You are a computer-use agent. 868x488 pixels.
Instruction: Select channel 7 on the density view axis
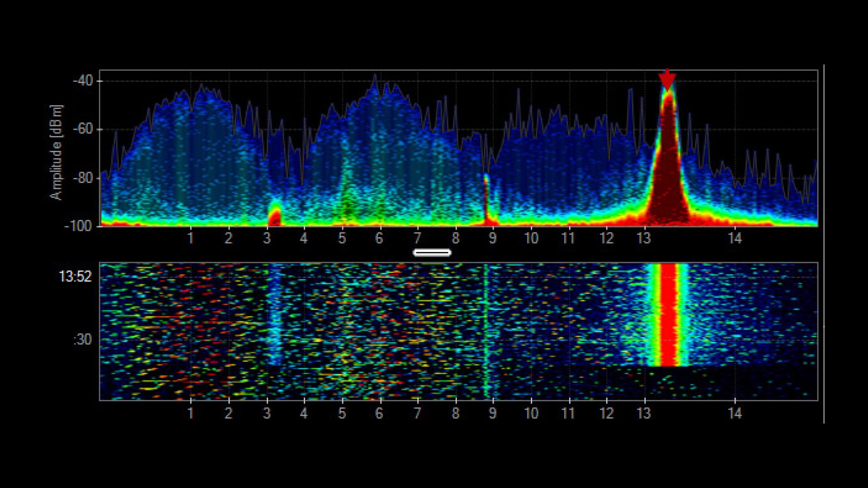(418, 238)
